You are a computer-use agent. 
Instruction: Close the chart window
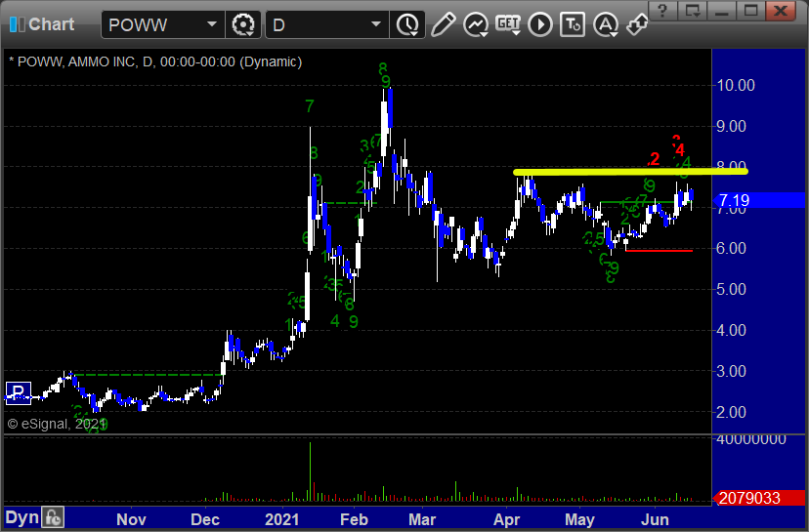(x=781, y=11)
